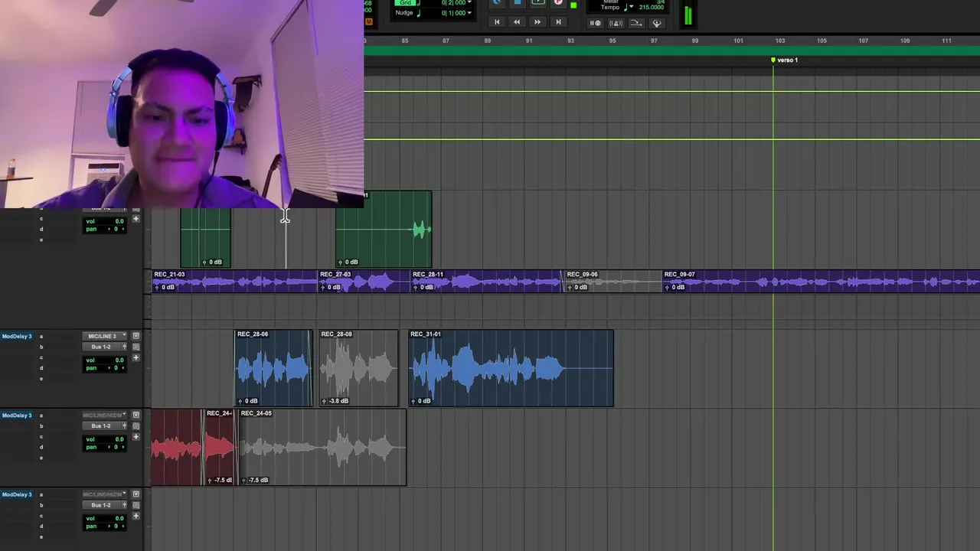Image resolution: width=980 pixels, height=551 pixels.
Task: Click plus icon on the top track
Action: pos(136,219)
